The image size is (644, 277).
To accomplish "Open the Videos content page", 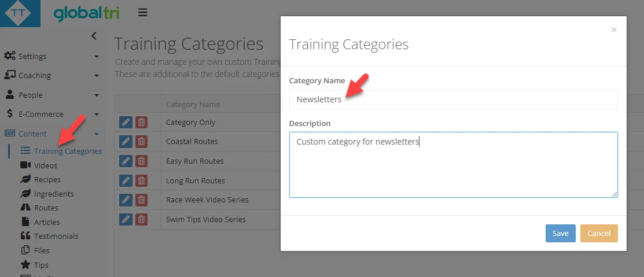I will pyautogui.click(x=39, y=165).
